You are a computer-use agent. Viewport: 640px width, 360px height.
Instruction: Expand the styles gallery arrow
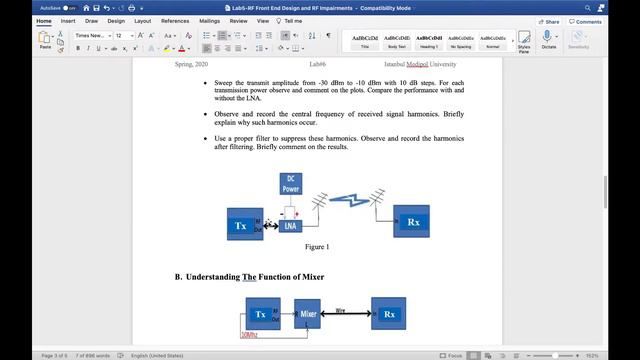pyautogui.click(x=513, y=41)
